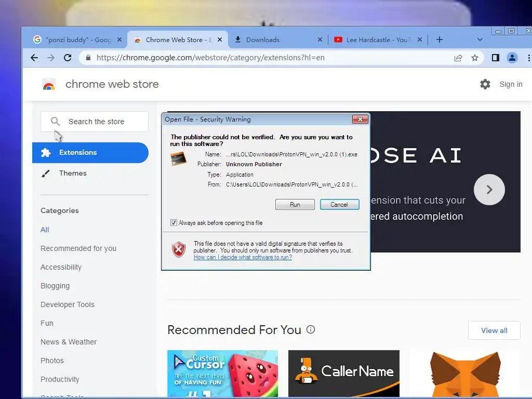Click the magnifier icon in store search

[55, 122]
